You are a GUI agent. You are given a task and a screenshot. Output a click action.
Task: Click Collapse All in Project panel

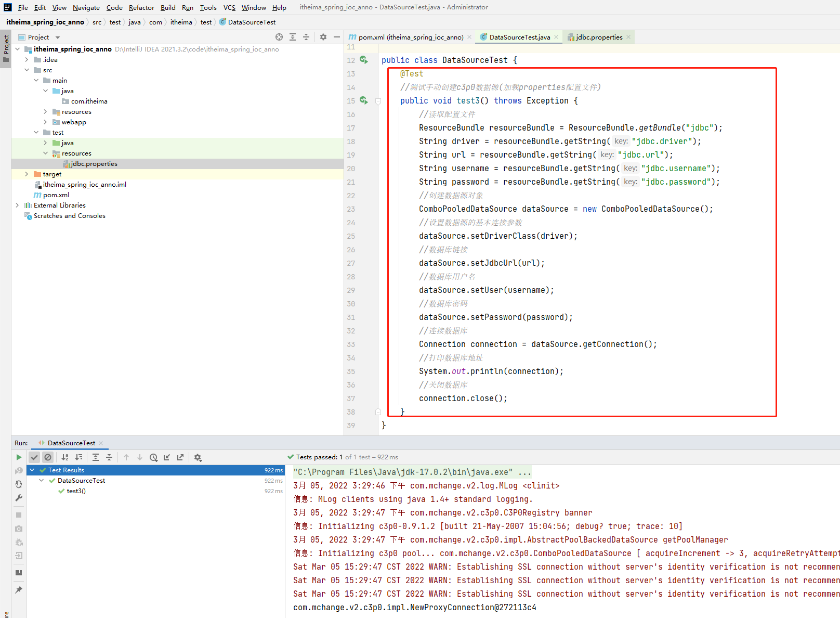point(306,37)
